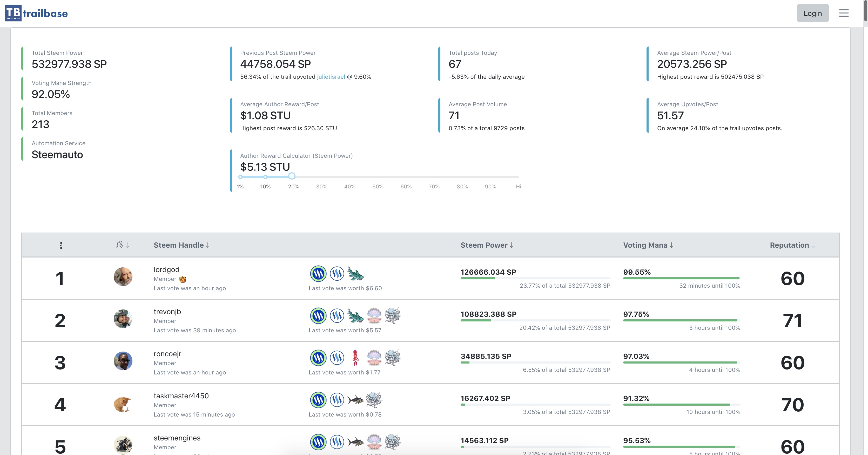Open the taskmaster4450 handle name
This screenshot has width=868, height=455.
click(181, 396)
